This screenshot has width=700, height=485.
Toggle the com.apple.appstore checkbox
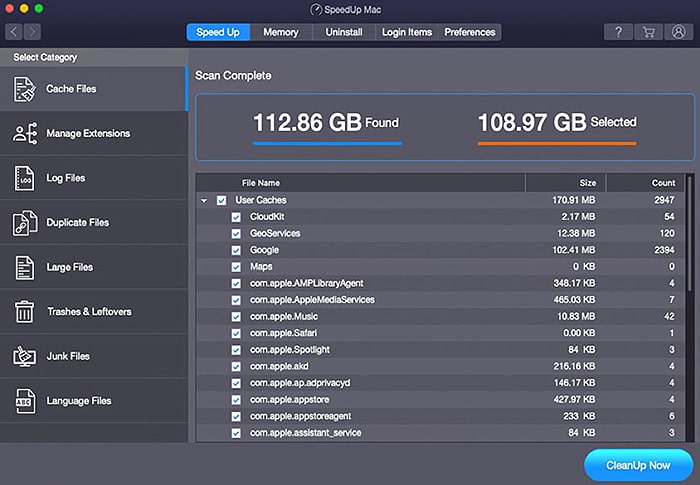236,400
